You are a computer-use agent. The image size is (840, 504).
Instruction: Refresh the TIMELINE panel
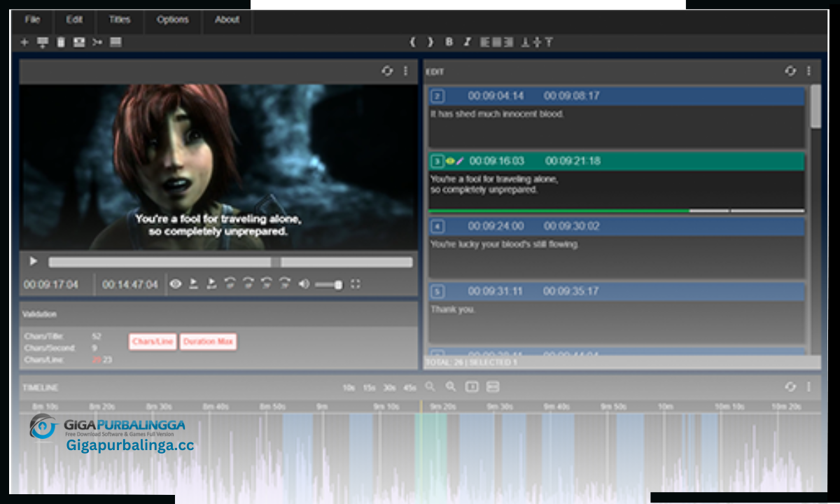(x=790, y=386)
